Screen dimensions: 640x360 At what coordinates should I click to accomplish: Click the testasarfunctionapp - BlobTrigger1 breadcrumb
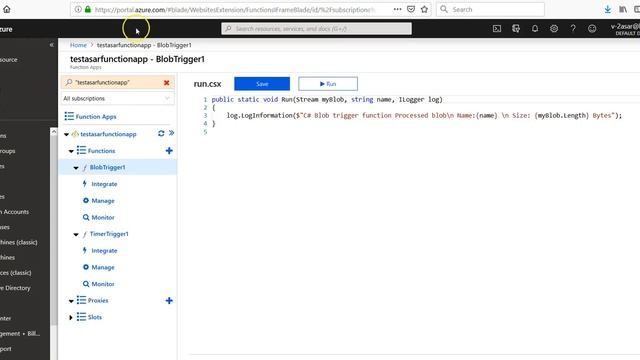tap(144, 45)
